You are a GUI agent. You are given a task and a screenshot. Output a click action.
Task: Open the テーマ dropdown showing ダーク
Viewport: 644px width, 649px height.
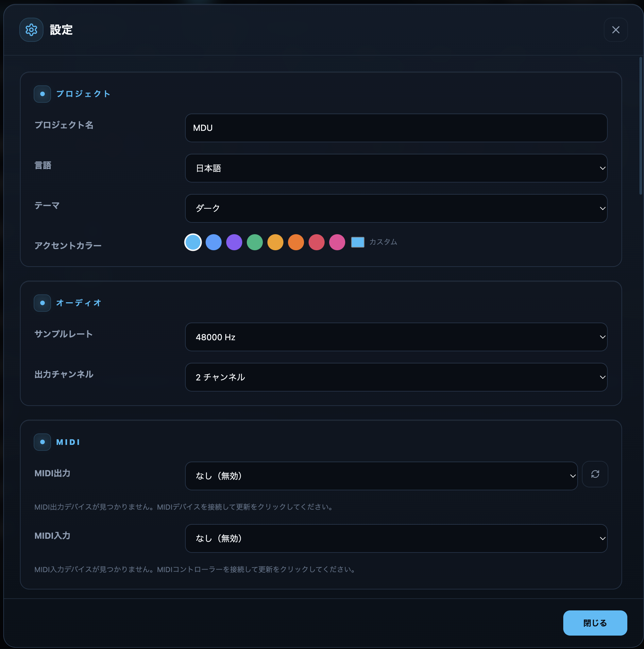point(396,208)
